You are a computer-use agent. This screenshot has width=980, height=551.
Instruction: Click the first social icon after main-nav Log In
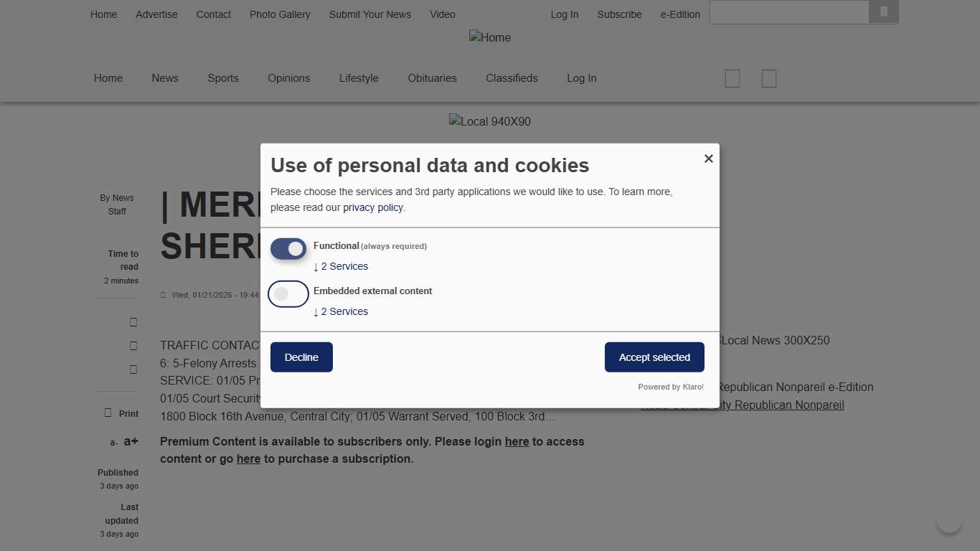732,78
